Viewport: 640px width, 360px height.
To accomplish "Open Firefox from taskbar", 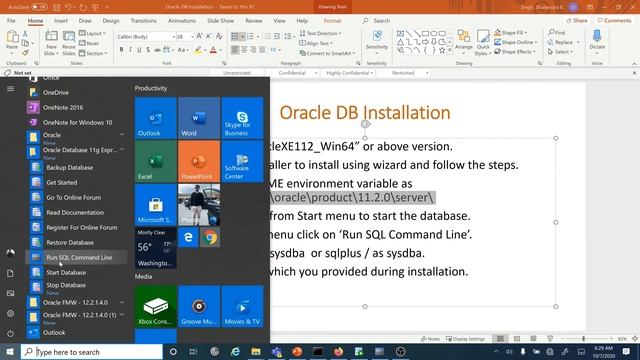I will coord(338,351).
